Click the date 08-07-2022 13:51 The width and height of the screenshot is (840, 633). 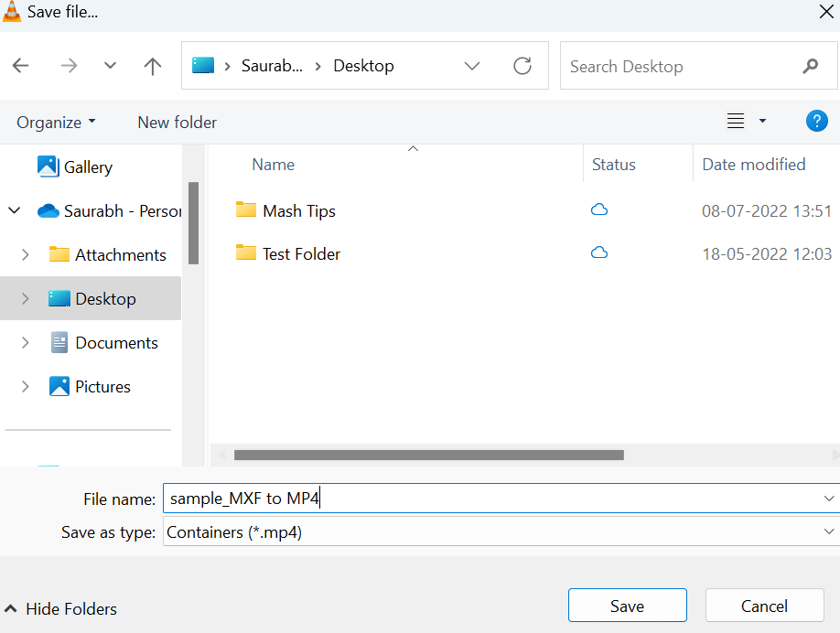[x=767, y=210]
